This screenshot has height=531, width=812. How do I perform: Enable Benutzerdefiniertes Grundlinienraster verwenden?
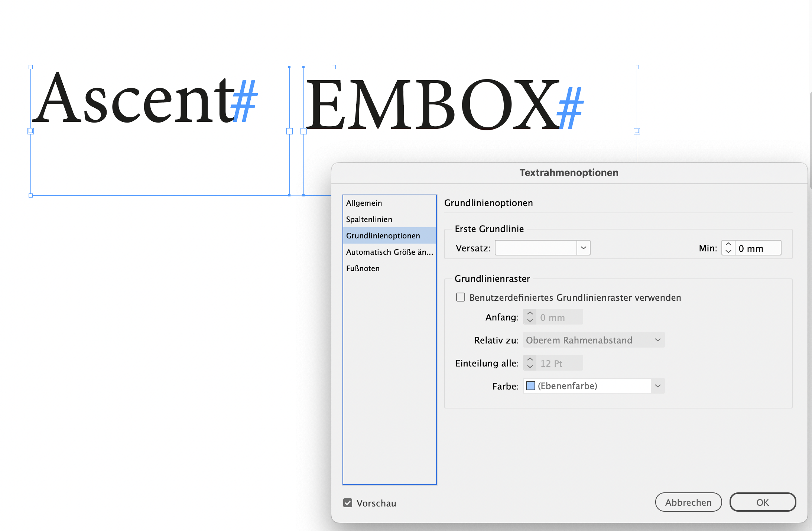460,297
